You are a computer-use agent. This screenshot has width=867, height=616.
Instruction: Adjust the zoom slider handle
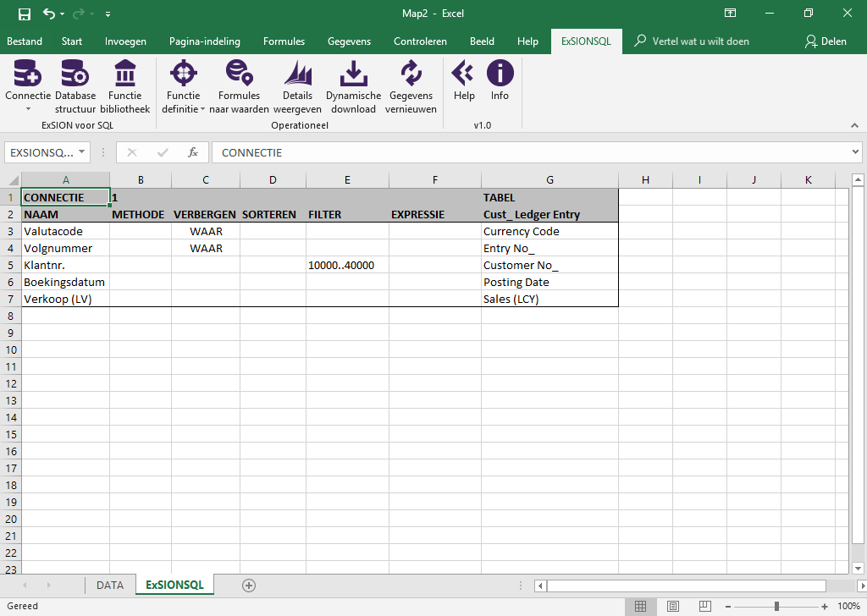click(777, 607)
